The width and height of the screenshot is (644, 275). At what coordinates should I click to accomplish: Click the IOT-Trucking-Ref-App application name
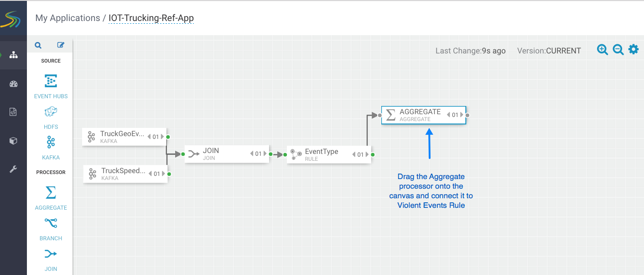tap(151, 18)
